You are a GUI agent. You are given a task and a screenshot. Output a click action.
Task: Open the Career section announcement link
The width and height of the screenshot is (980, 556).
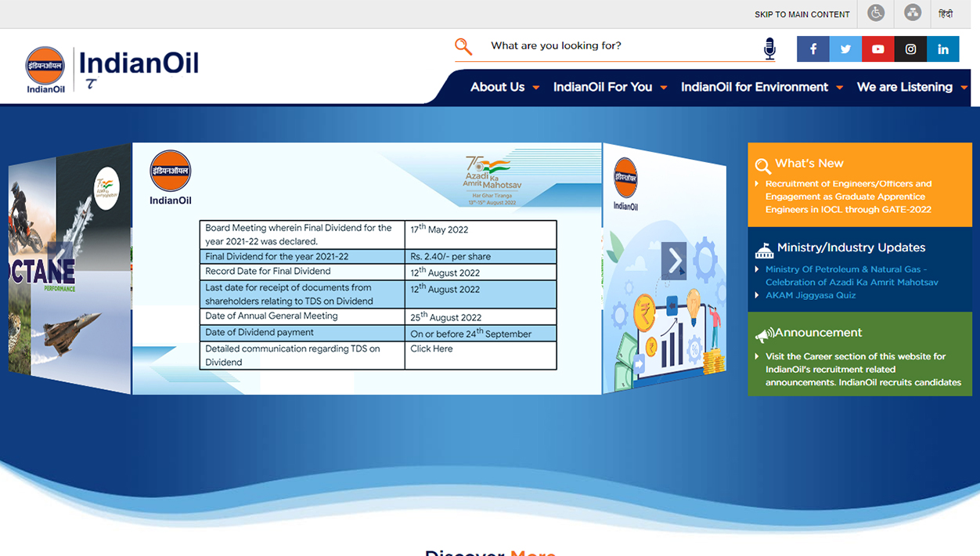pyautogui.click(x=863, y=369)
